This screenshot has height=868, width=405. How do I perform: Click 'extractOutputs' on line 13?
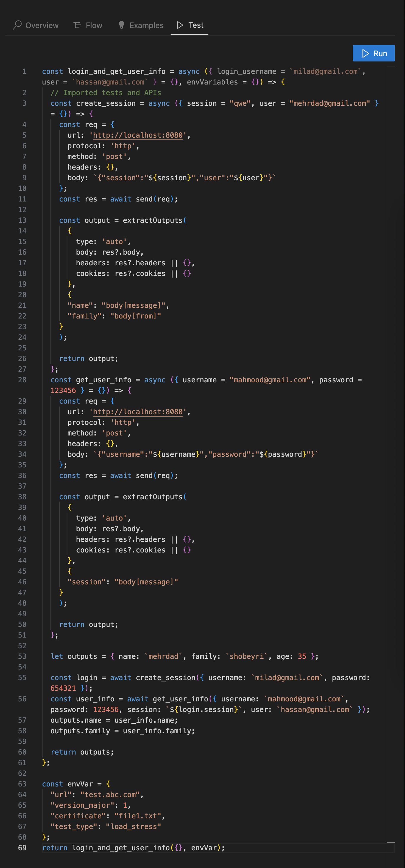(153, 220)
